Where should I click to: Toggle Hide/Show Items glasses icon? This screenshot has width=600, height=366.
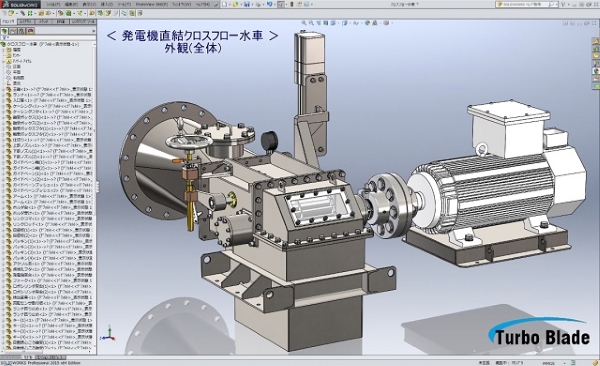point(357,23)
